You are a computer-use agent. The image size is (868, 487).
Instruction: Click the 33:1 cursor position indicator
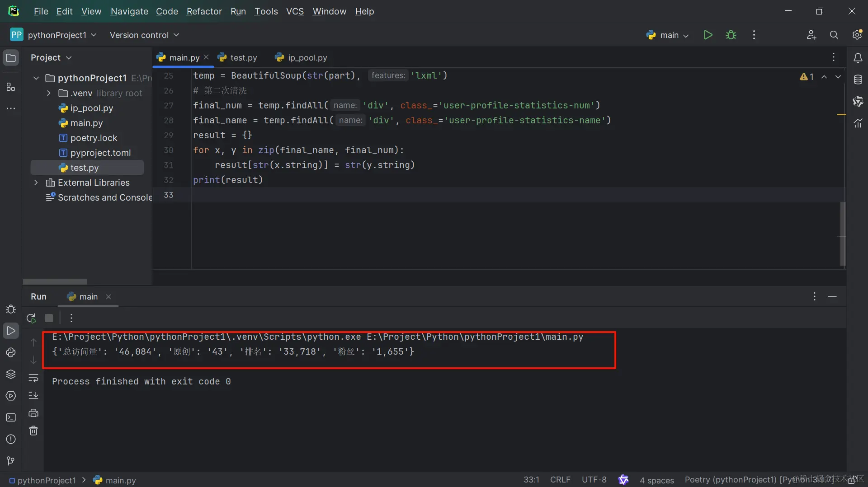tap(531, 480)
